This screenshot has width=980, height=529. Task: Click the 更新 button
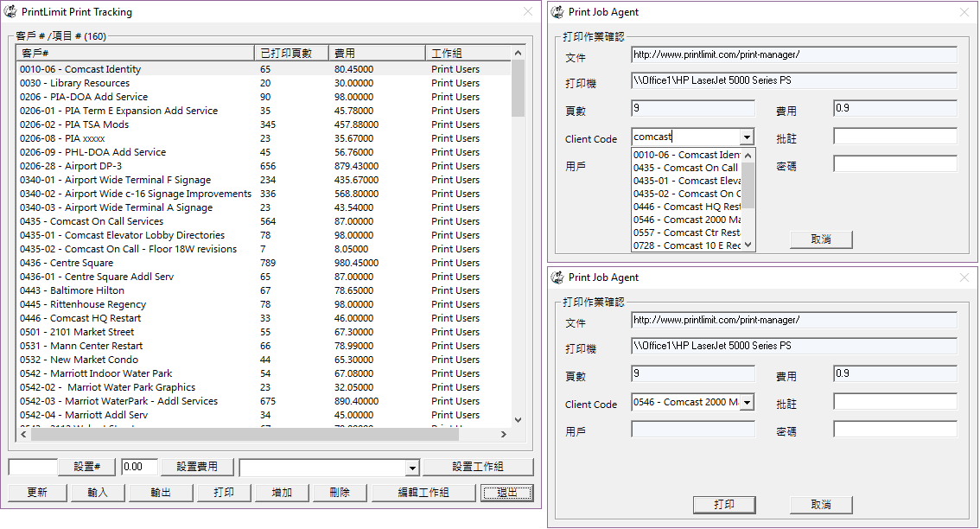pos(37,493)
